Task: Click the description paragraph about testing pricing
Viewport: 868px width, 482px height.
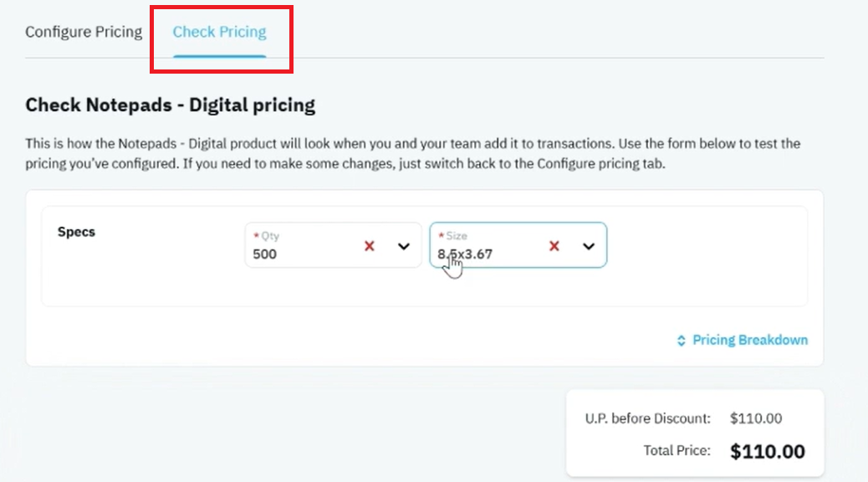Action: click(412, 153)
